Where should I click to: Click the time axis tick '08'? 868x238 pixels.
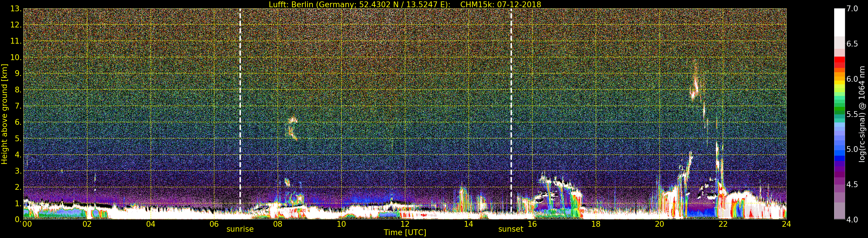[278, 224]
